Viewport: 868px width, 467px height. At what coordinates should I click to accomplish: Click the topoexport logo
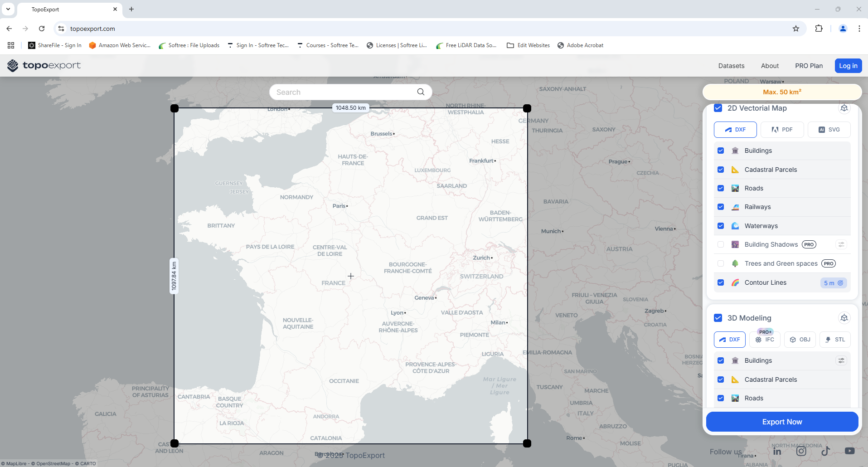tap(44, 65)
